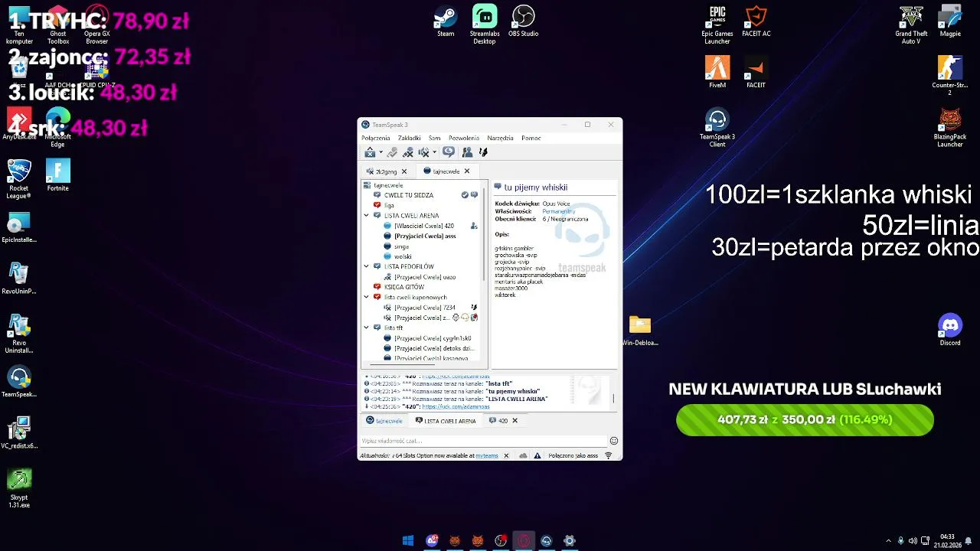
Task: Select user [Przyjaciel Cwela] asss
Action: coord(425,236)
